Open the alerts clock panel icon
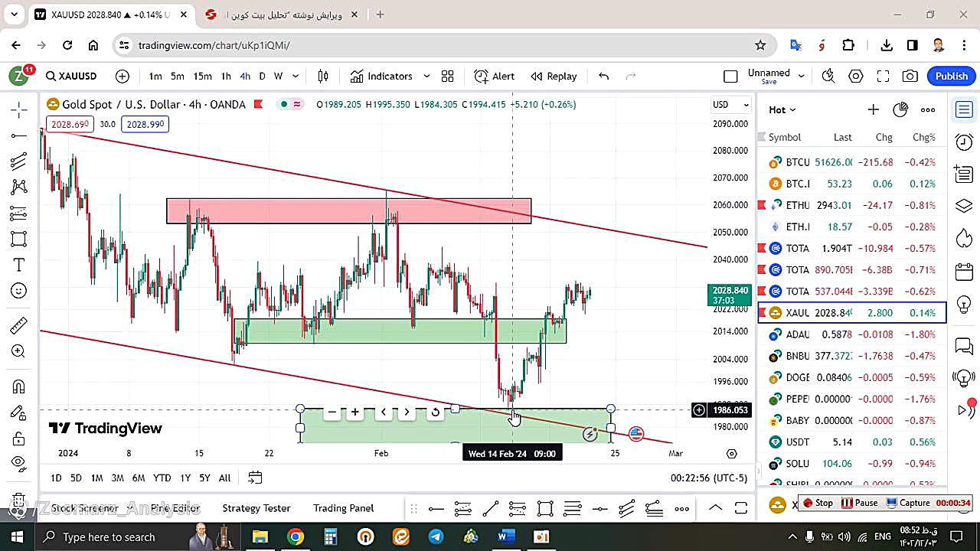This screenshot has width=980, height=551. [x=964, y=142]
